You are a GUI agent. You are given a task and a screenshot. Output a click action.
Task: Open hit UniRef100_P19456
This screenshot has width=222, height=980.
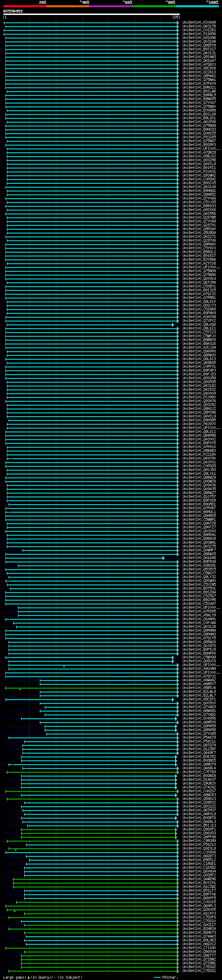point(199,34)
